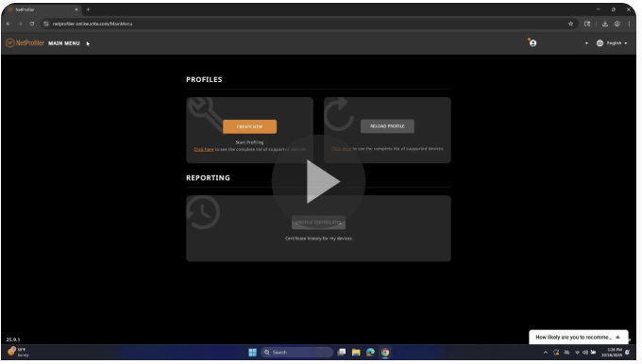Open the browser downloads icon
642x364 pixels.
pyautogui.click(x=605, y=24)
